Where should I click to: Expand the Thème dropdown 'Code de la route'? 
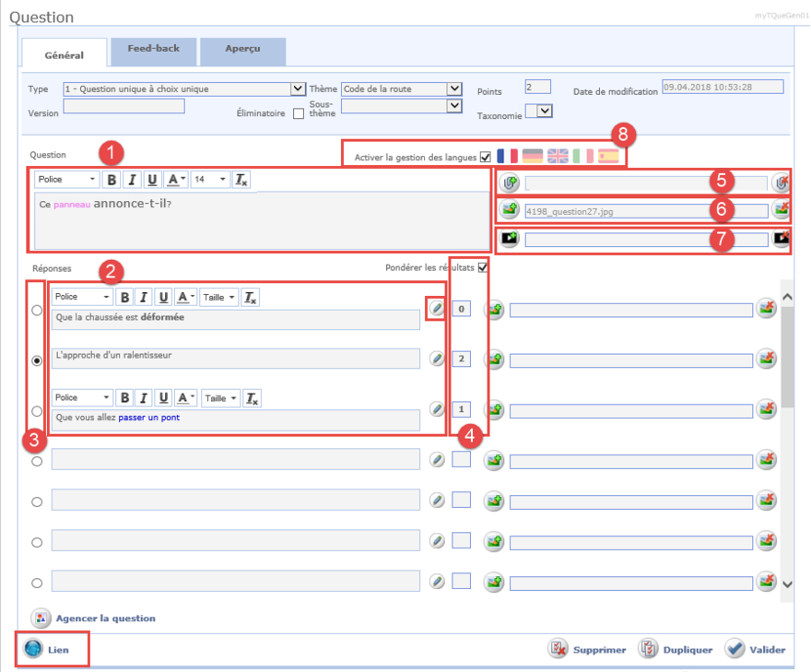(453, 89)
